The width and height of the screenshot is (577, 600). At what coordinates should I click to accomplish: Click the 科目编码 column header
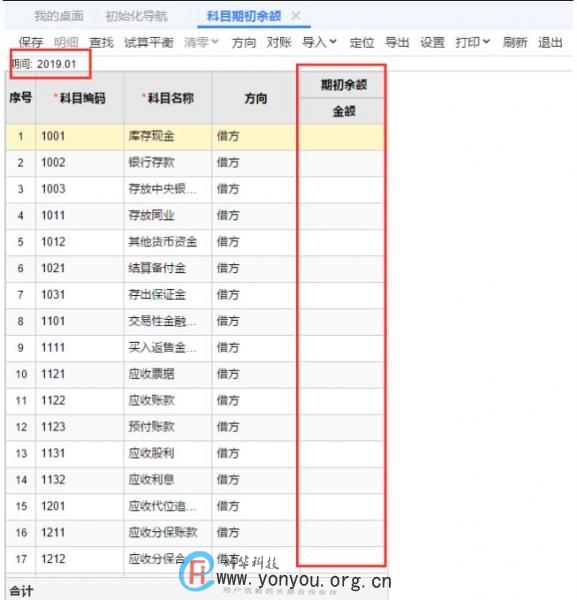point(80,98)
